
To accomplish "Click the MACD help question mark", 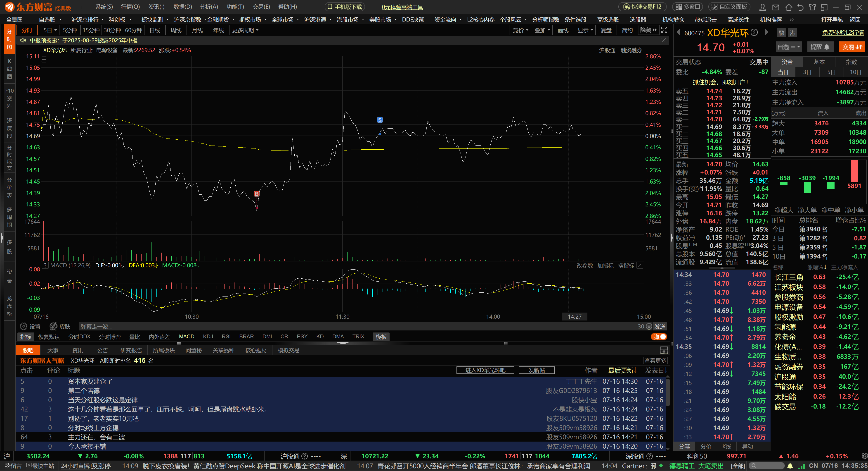I will (45, 265).
